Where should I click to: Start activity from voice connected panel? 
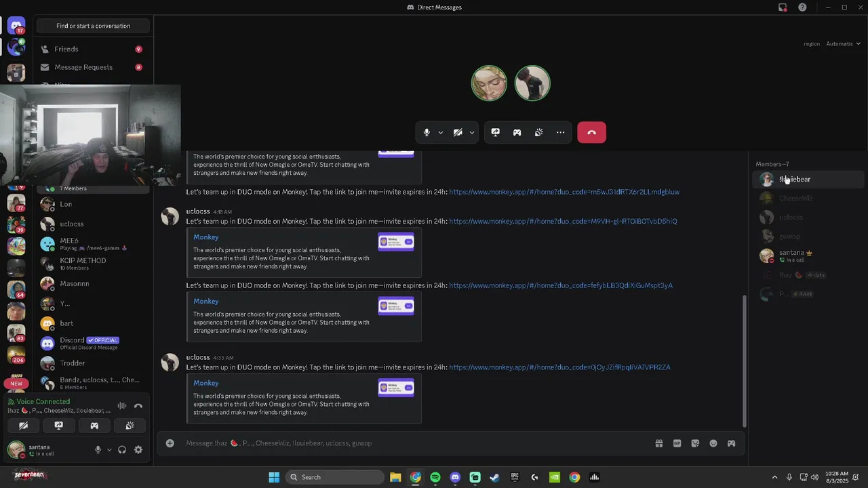94,426
